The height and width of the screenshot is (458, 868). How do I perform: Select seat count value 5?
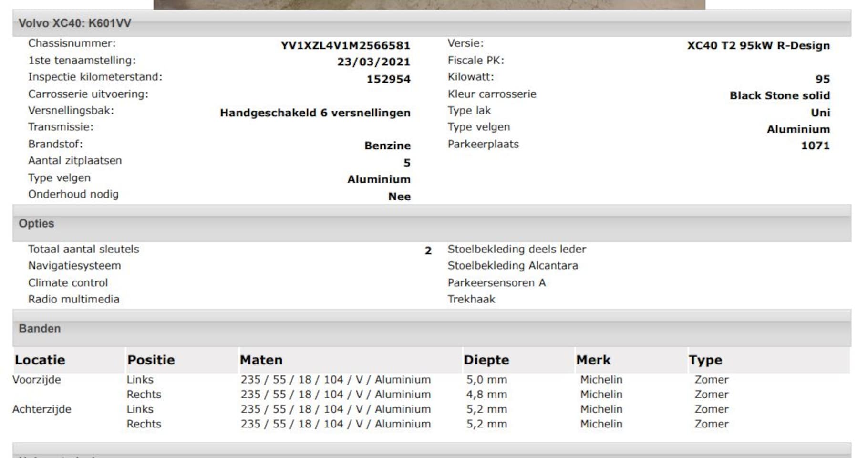[x=407, y=163]
